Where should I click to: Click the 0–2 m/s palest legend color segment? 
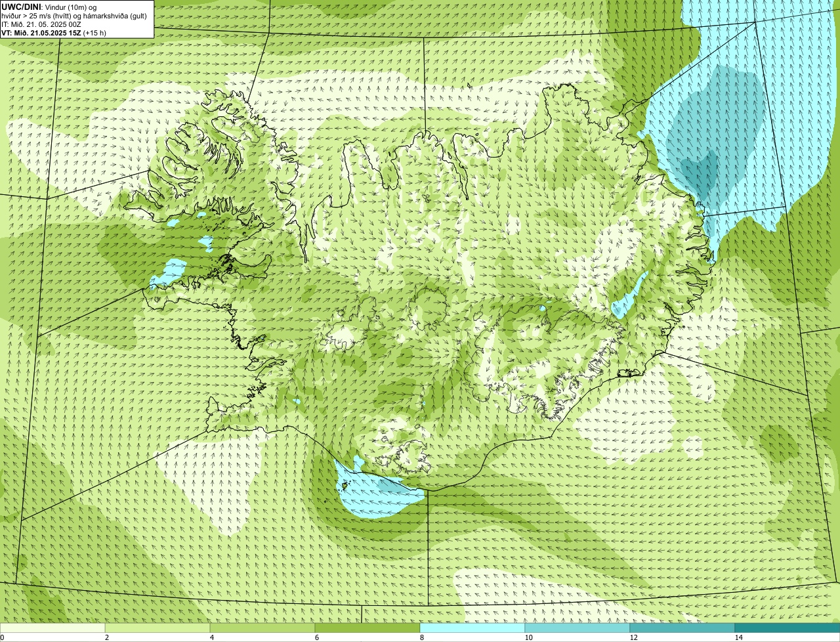(52, 628)
